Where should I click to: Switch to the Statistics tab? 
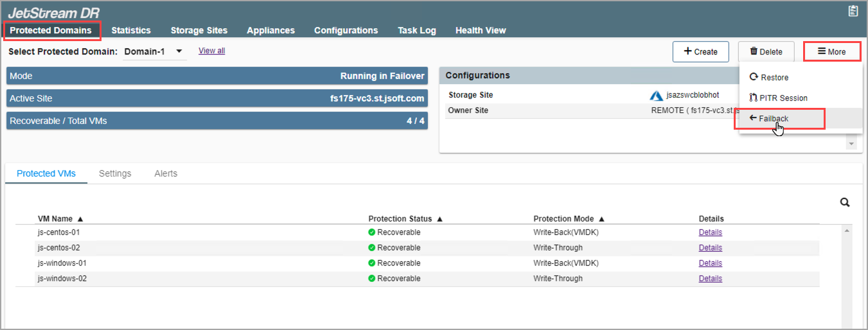pos(131,30)
